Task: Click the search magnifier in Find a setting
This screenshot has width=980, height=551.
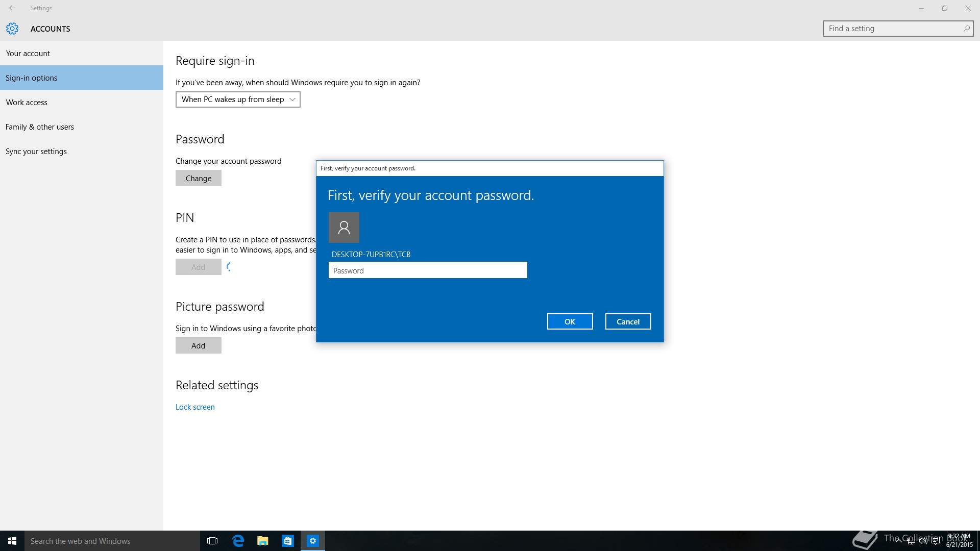Action: pos(966,29)
